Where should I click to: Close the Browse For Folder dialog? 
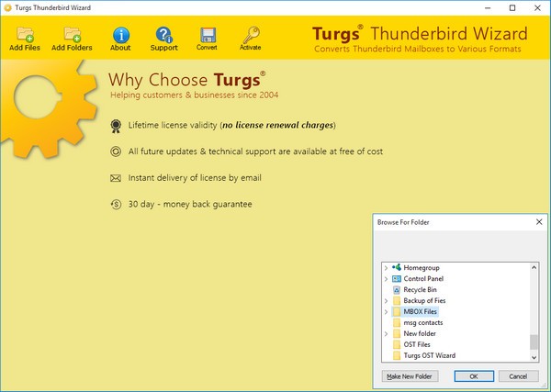(x=538, y=222)
